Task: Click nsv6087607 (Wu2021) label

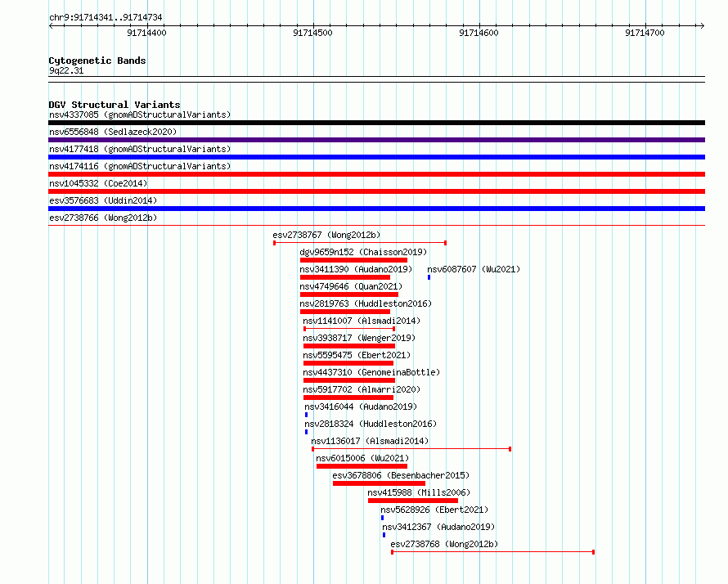Action: (474, 269)
